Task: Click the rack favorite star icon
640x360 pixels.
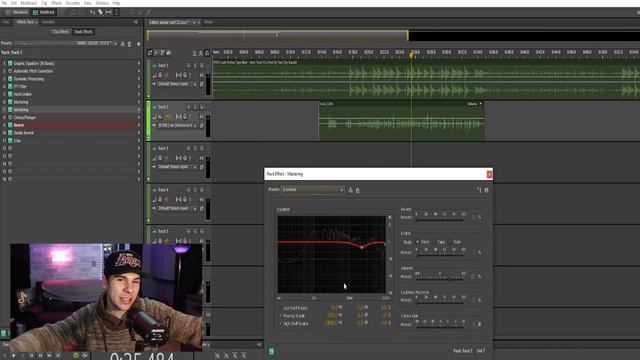Action: click(x=138, y=44)
